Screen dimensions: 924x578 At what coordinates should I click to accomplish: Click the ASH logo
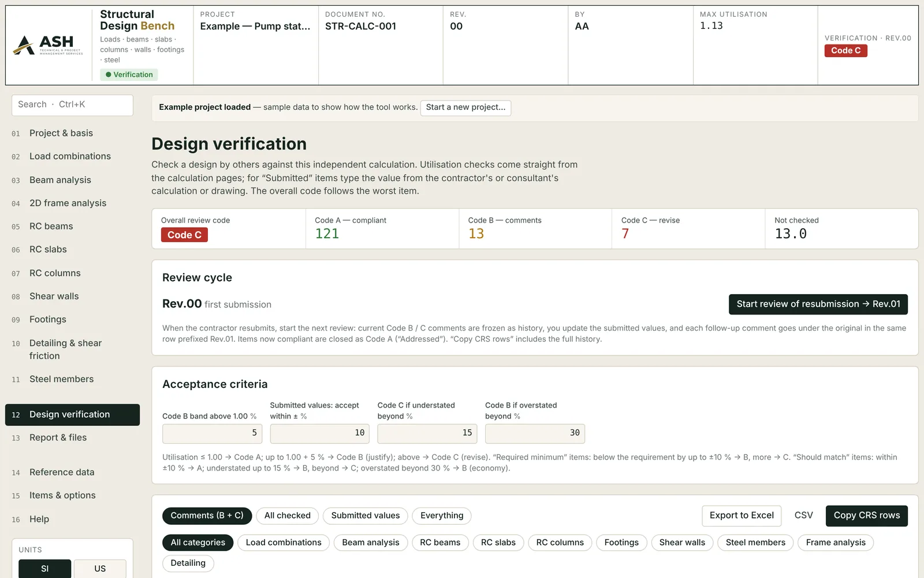pos(49,45)
